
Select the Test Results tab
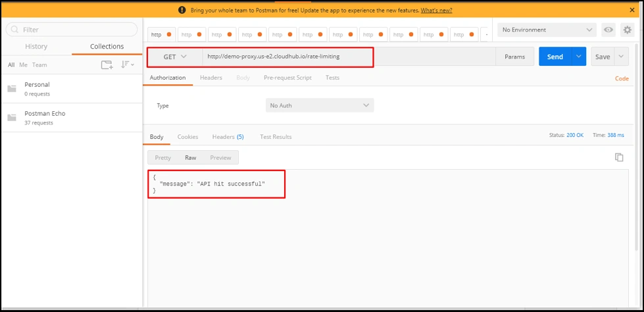tap(276, 137)
